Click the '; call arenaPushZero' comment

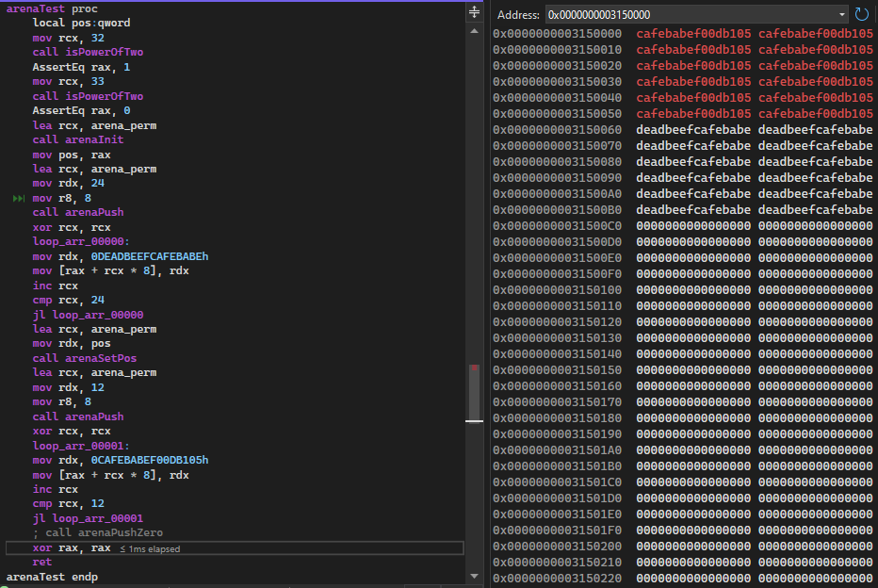pos(98,532)
